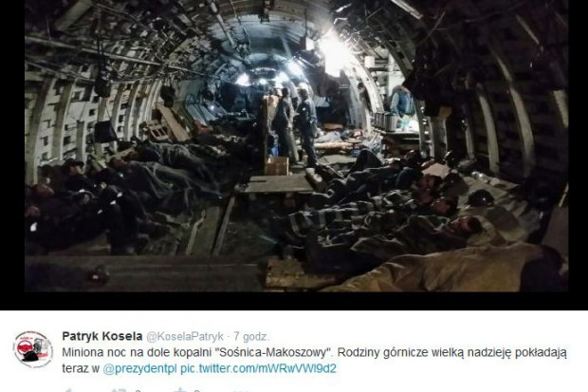Favorite the tweet with the star icon
This screenshot has width=588, height=392.
180,390
